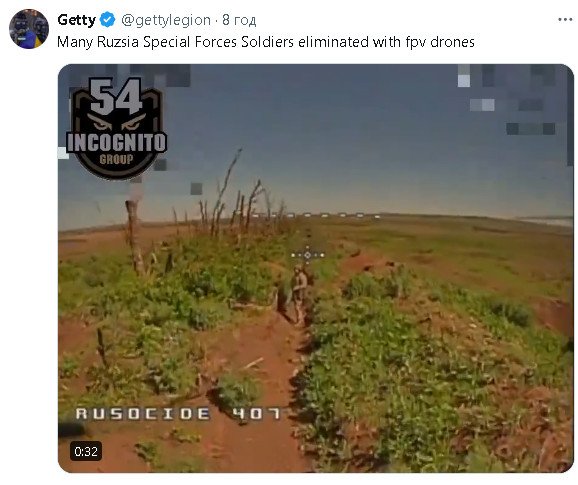Click the wooden post left of trench
This screenshot has height=485, width=578.
click(x=135, y=237)
